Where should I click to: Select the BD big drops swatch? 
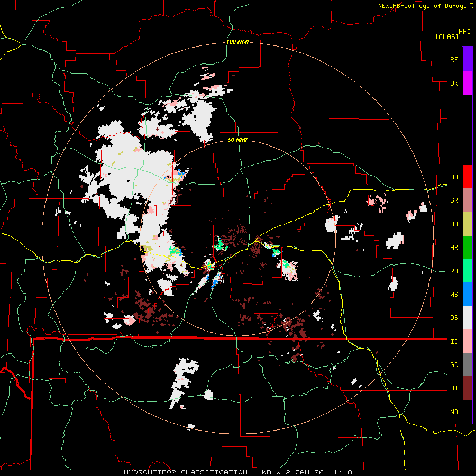coord(467,224)
